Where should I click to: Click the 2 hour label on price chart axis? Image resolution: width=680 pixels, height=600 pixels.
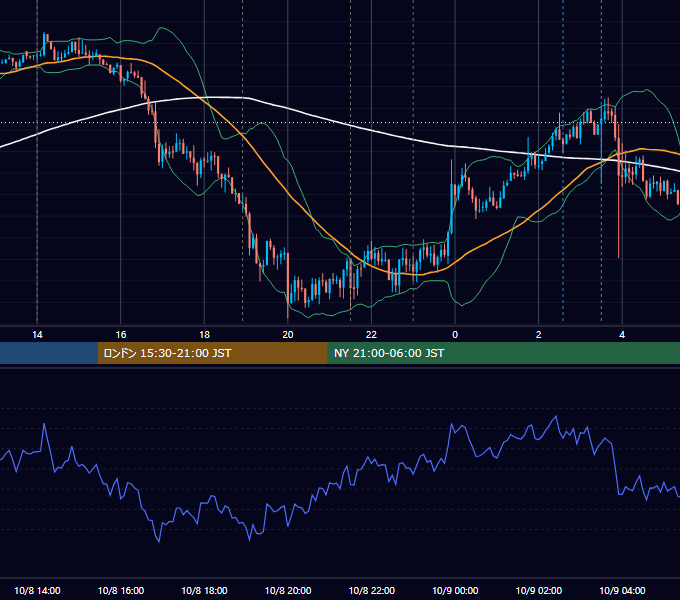(x=538, y=335)
